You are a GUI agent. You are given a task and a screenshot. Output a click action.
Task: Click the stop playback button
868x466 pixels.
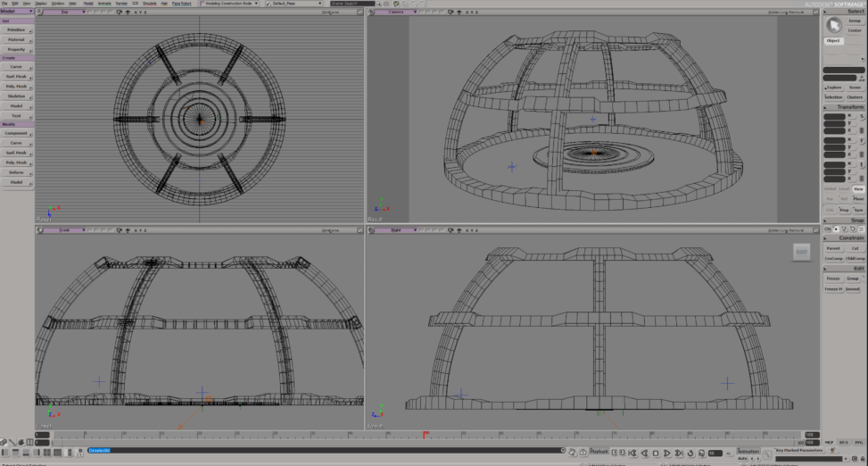click(x=655, y=453)
